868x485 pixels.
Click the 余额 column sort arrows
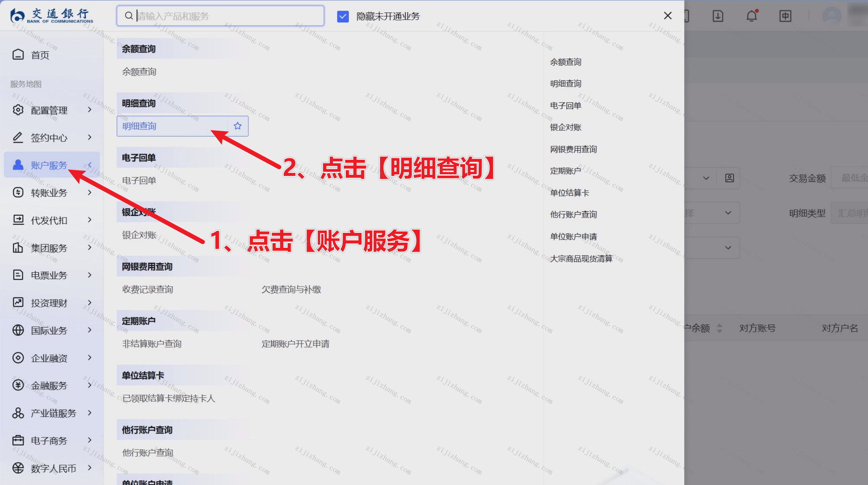pyautogui.click(x=719, y=328)
